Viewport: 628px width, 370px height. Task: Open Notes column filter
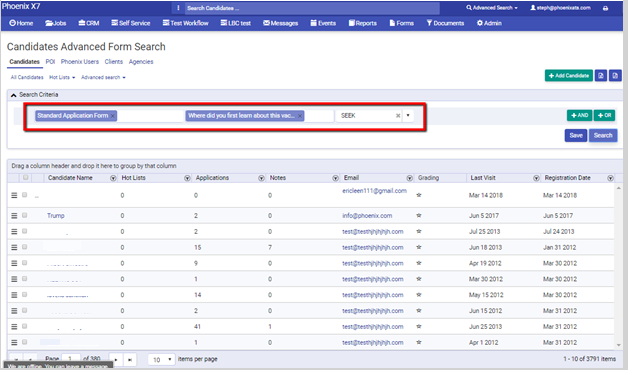tap(335, 178)
